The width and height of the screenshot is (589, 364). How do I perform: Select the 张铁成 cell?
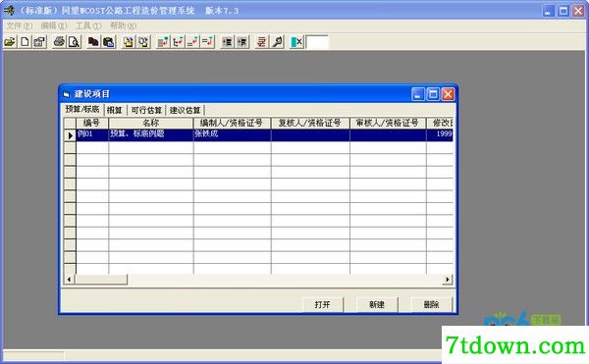(232, 134)
